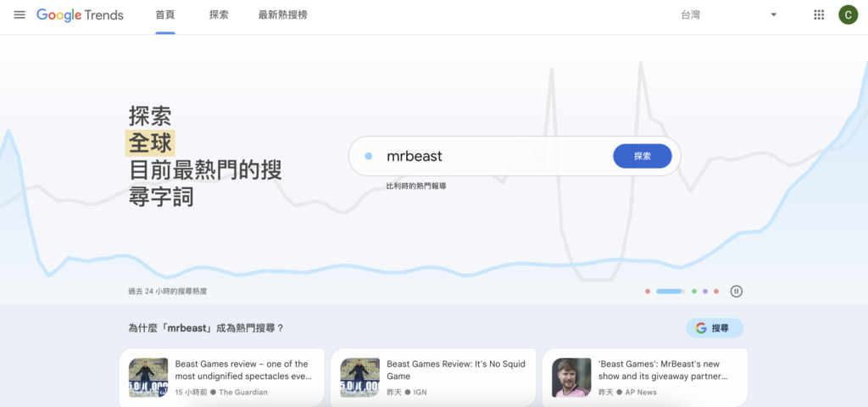The width and height of the screenshot is (868, 407).
Task: Click the 為什麼「mrbeast」成為熱門搜尋？ heading
Action: pos(206,328)
